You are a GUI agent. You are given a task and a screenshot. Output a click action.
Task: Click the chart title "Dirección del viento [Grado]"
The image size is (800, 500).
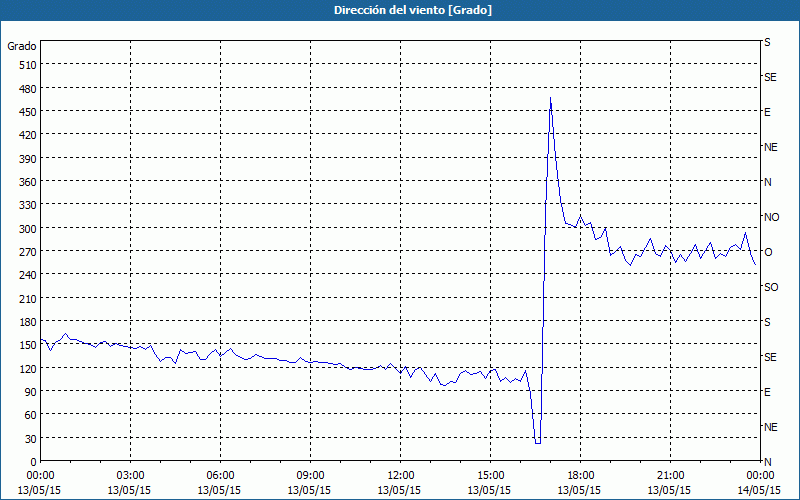coord(413,10)
